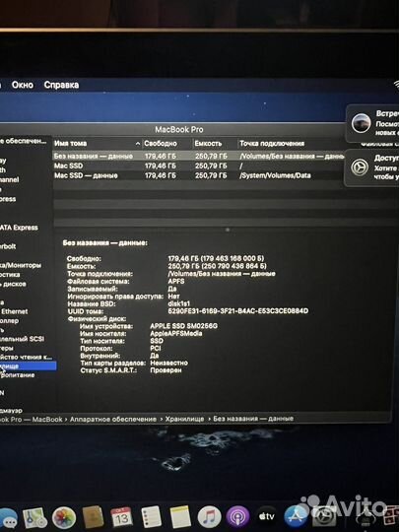The height and width of the screenshot is (532, 399).
Task: Open Apple TV from the Dock
Action: pos(267,516)
